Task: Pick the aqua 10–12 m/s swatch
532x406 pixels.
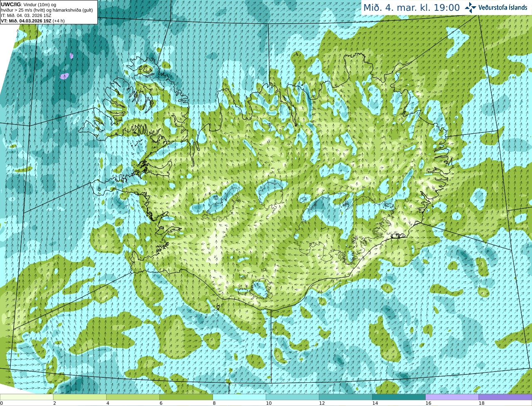Action: (x=293, y=397)
